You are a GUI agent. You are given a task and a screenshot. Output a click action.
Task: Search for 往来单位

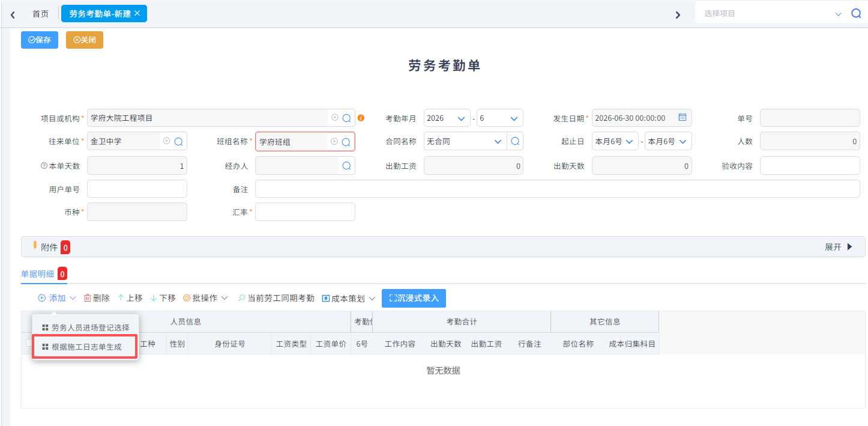click(x=178, y=142)
